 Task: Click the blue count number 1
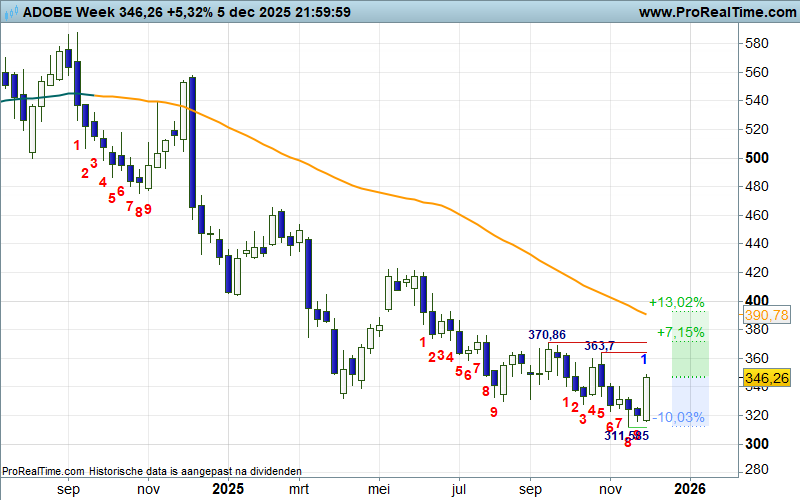click(x=644, y=358)
